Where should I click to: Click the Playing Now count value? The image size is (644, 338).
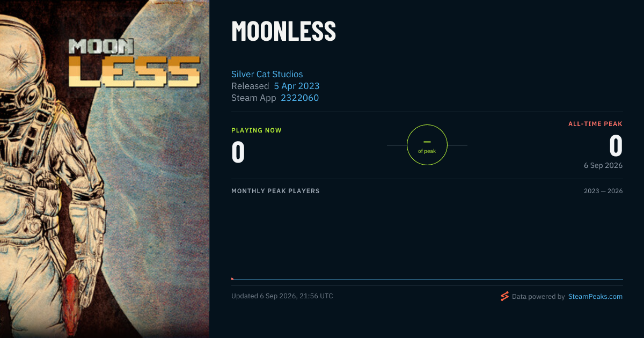(x=238, y=152)
